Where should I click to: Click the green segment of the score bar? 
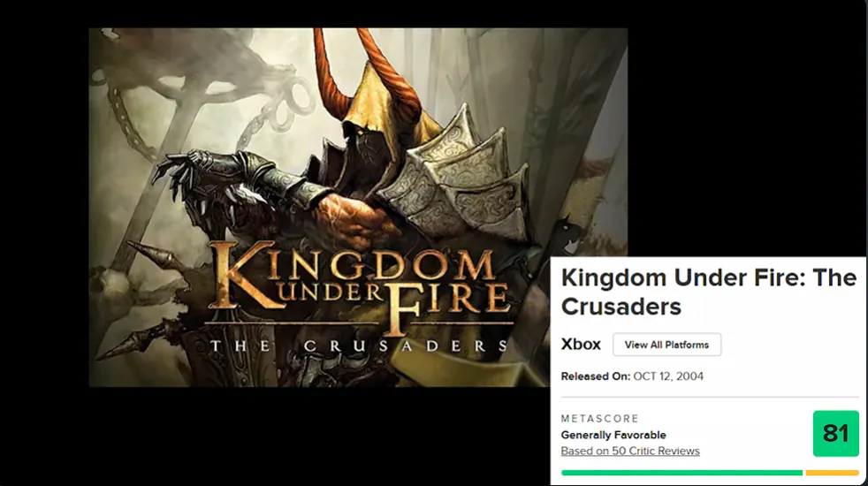[681, 473]
